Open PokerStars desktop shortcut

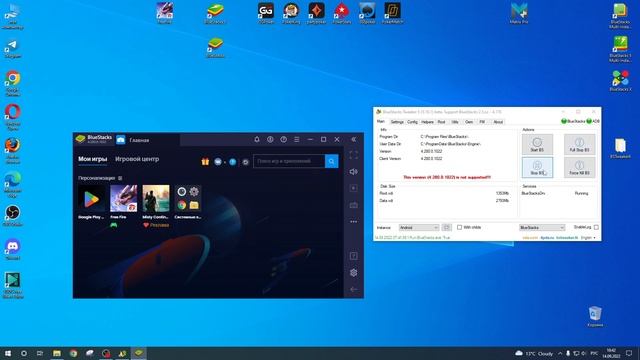tap(342, 13)
